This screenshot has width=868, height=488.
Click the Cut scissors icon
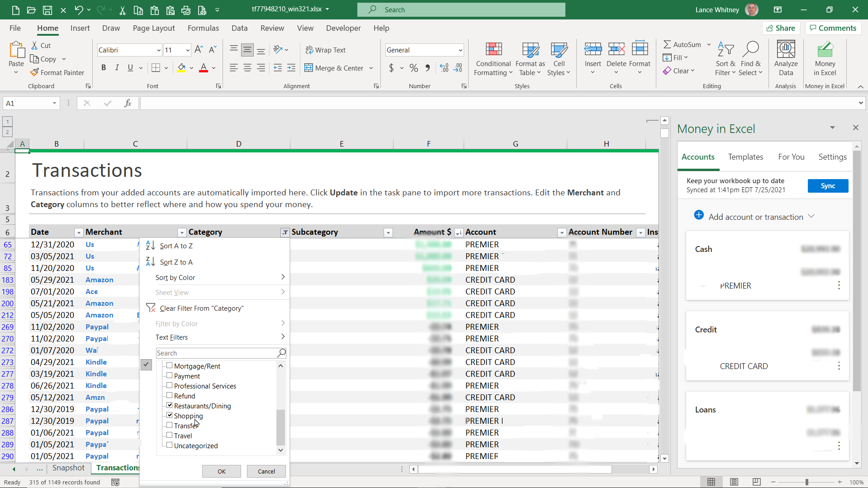pyautogui.click(x=34, y=46)
